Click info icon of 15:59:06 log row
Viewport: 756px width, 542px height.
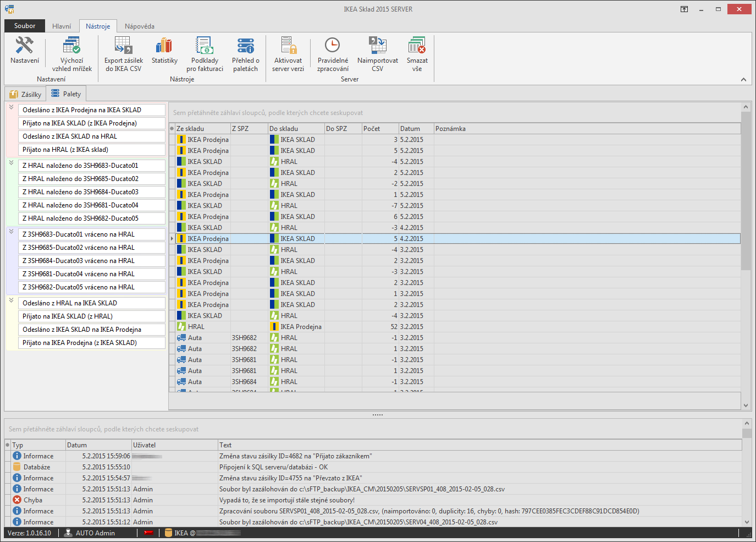point(17,456)
